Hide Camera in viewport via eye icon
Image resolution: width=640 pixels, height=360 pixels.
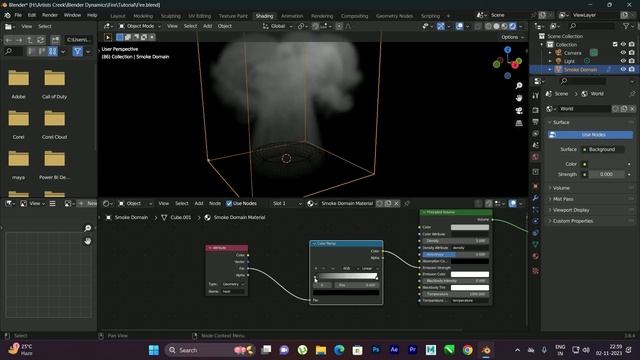point(623,53)
